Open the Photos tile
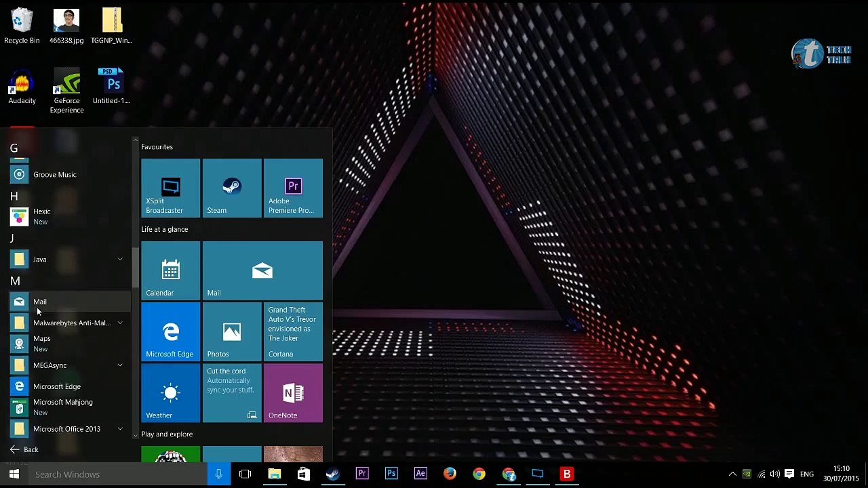This screenshot has width=868, height=488. (x=232, y=331)
